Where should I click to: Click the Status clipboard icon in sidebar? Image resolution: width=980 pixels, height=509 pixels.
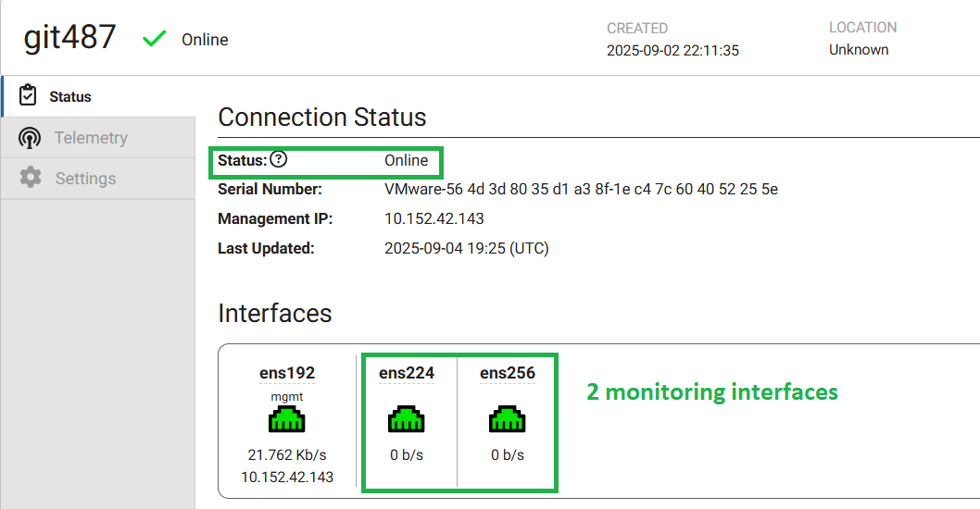(x=28, y=96)
